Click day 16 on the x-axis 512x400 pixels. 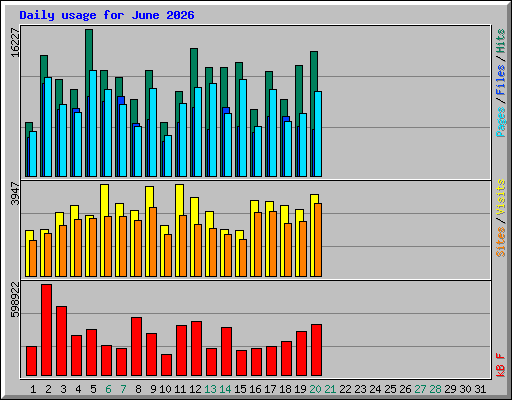[255, 389]
